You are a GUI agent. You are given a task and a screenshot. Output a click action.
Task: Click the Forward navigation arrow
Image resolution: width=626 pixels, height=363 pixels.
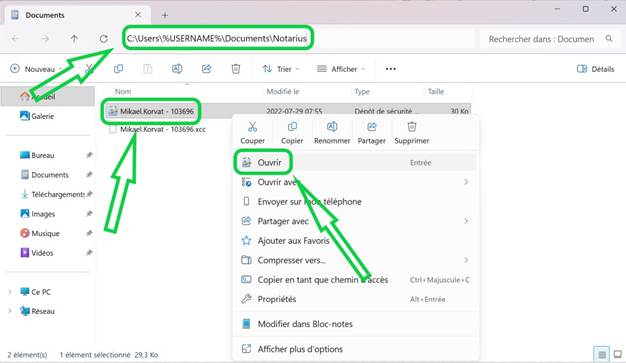point(45,39)
